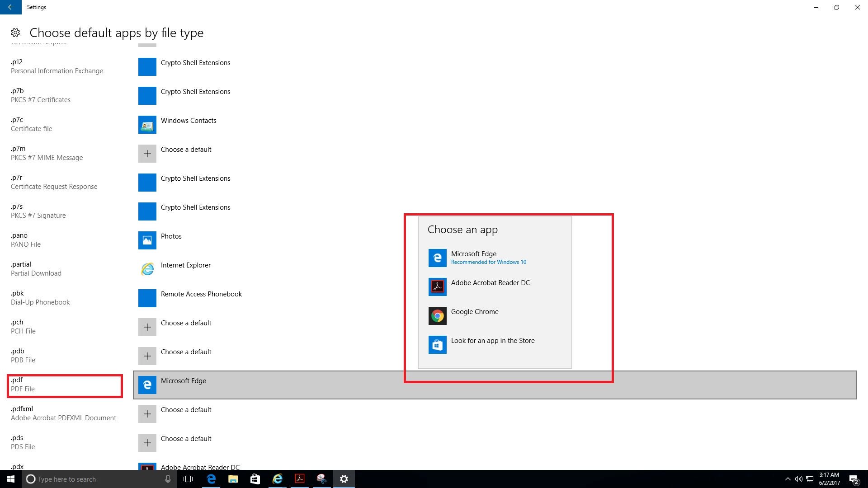Screen dimensions: 868x488
Task: Pick Google Chrome icon in app list
Action: (x=437, y=316)
